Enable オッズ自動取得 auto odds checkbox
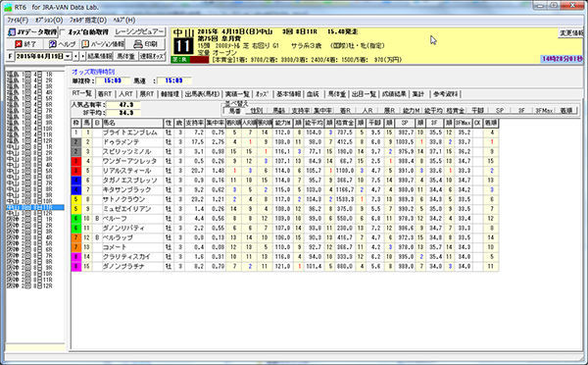The image size is (588, 365). (x=63, y=32)
